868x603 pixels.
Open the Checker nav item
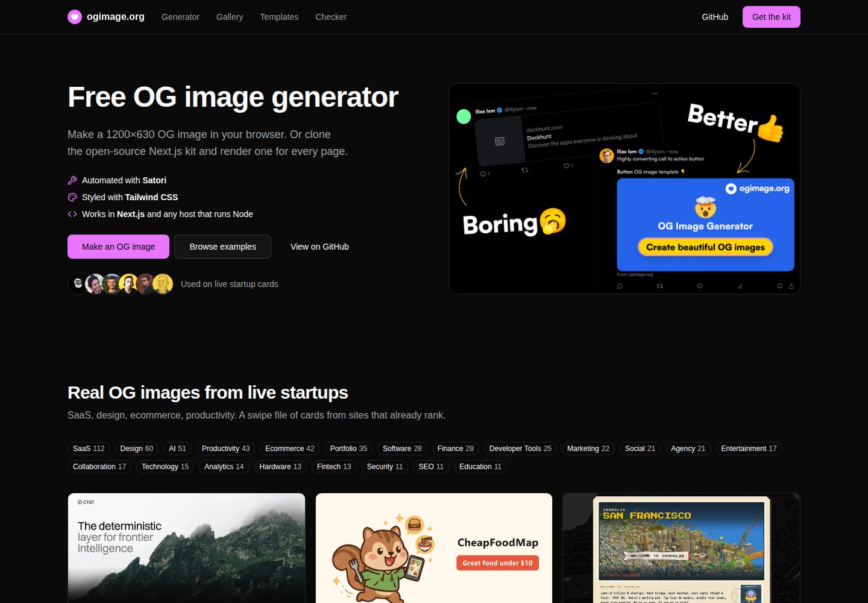click(x=331, y=17)
